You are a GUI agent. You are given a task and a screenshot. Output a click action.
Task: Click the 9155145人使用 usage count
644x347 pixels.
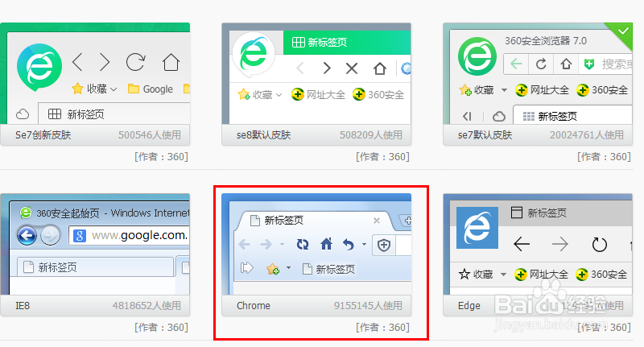[x=368, y=305]
